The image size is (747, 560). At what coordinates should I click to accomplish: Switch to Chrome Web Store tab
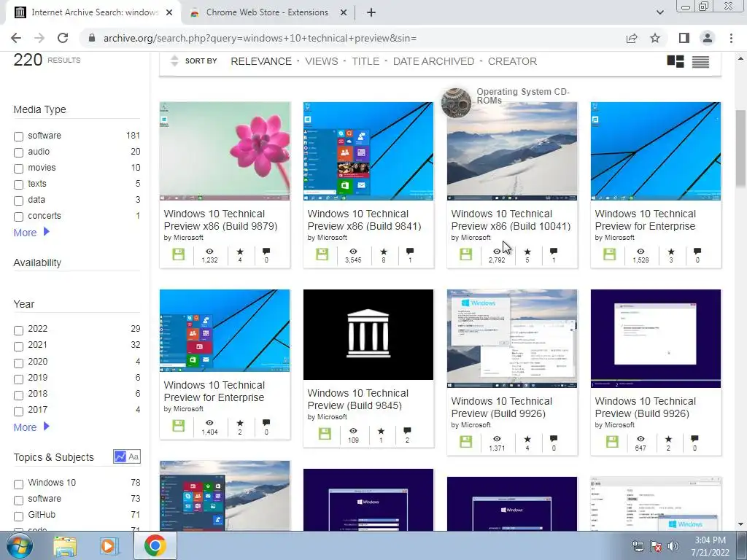(267, 12)
